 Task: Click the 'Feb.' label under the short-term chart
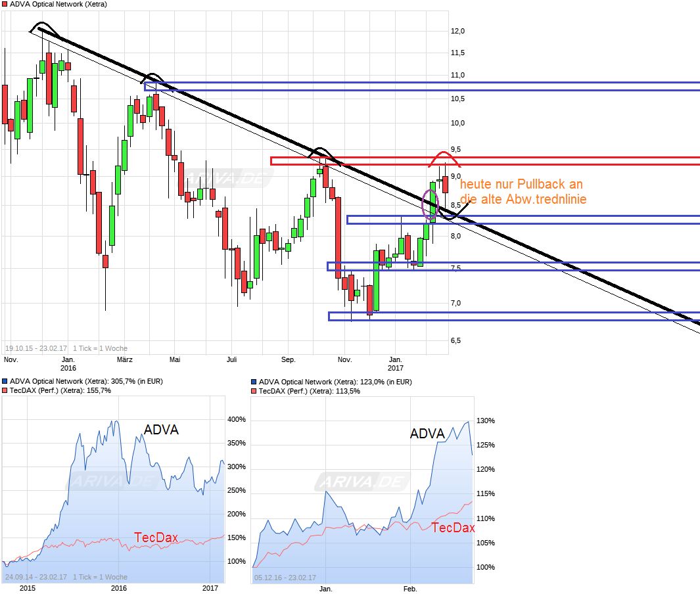pyautogui.click(x=410, y=589)
